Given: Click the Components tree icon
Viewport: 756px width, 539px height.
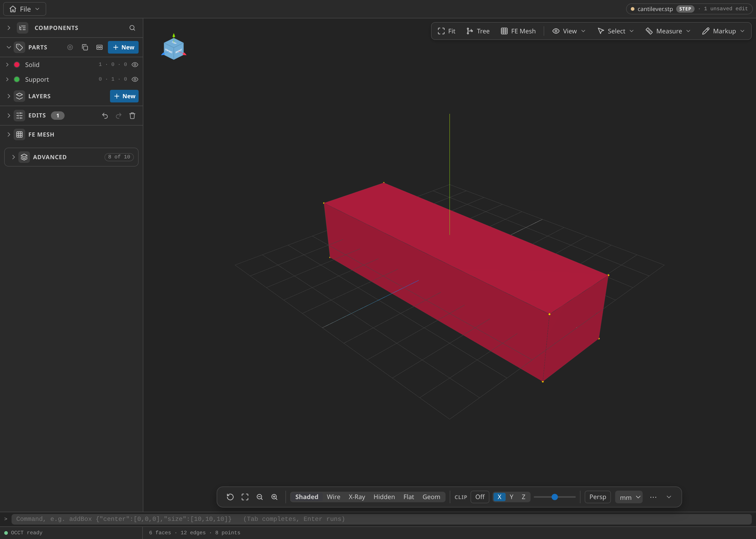Looking at the screenshot, I should 23,28.
